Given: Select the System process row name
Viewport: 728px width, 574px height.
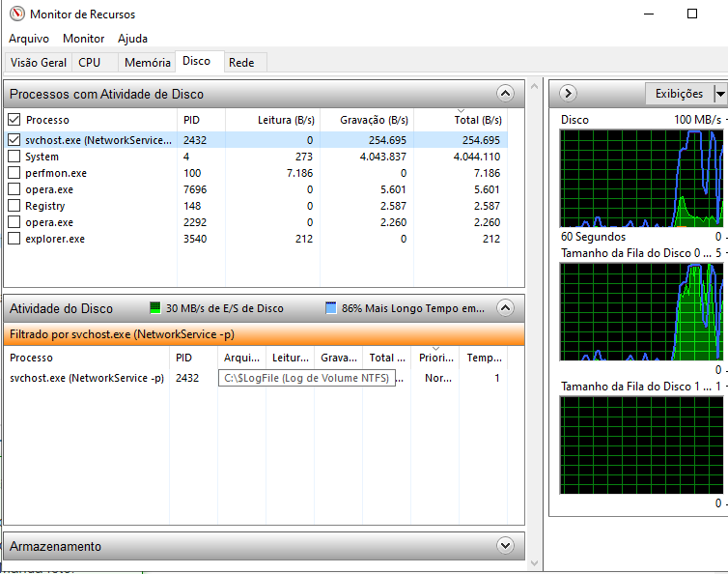Looking at the screenshot, I should pos(42,157).
